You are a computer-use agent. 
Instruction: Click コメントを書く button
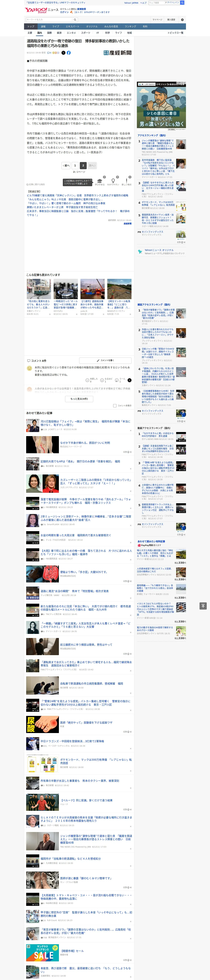pyautogui.click(x=105, y=360)
